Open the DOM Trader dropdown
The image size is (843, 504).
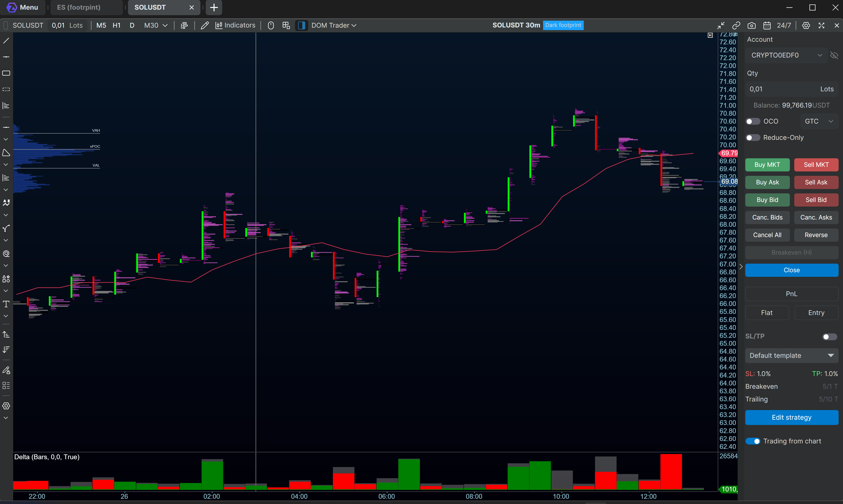pos(334,25)
